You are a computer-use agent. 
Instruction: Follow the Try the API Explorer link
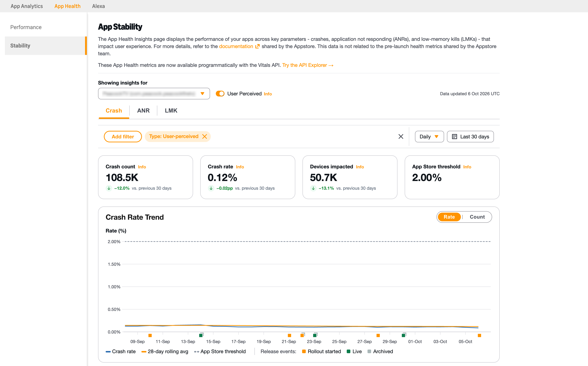click(308, 65)
